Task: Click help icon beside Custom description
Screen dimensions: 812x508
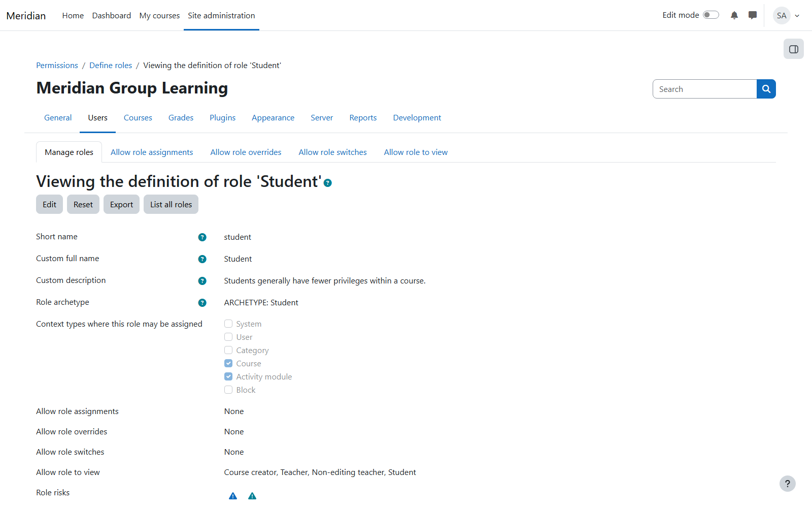Action: 202,281
